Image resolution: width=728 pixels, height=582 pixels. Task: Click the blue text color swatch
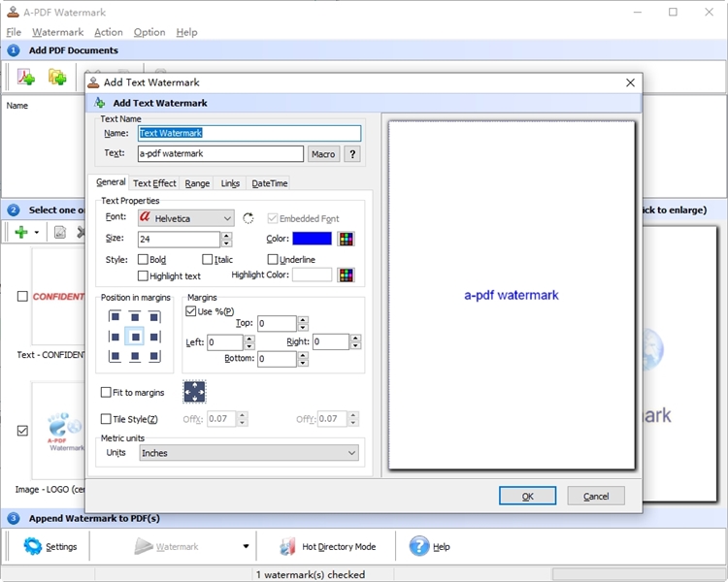[312, 239]
